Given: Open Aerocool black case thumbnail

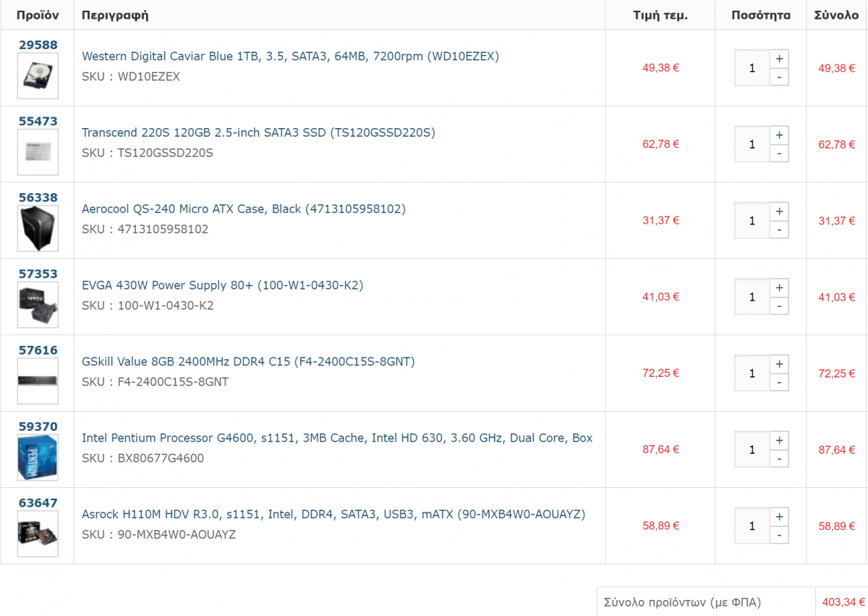Looking at the screenshot, I should pyautogui.click(x=38, y=229).
